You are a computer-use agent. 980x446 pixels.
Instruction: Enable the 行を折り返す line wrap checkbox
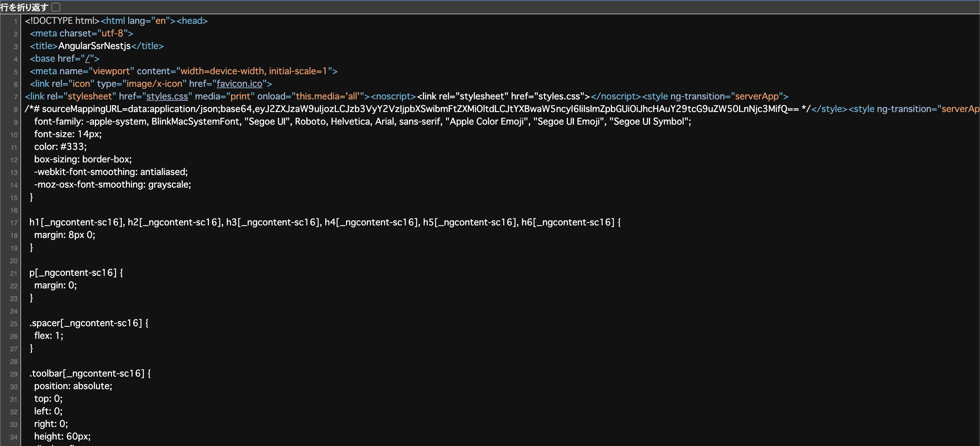coord(56,7)
